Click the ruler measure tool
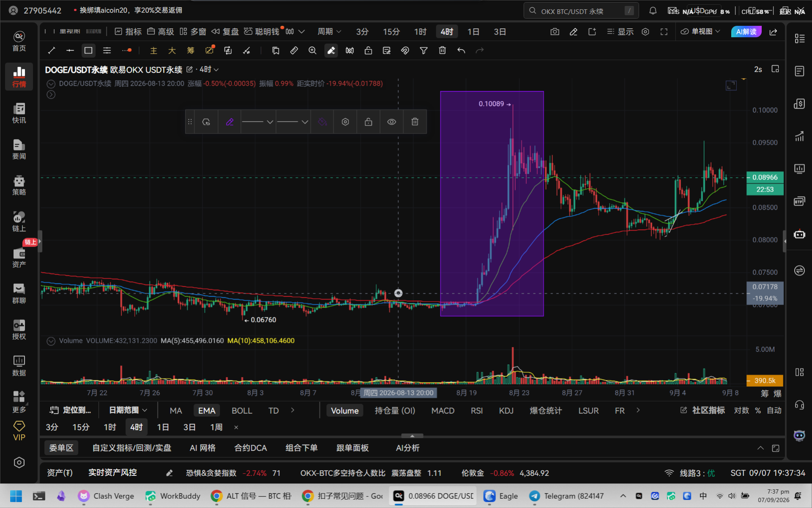The image size is (812, 508). pos(294,51)
